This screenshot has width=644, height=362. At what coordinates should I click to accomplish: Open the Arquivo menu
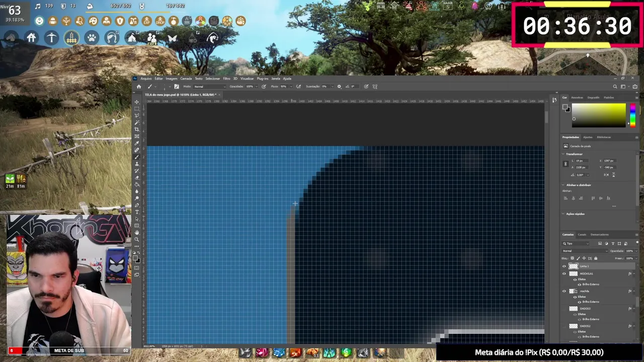(146, 78)
